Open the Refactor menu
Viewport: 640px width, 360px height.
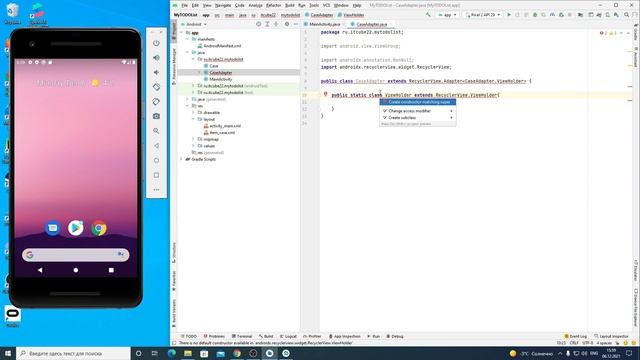click(x=273, y=5)
